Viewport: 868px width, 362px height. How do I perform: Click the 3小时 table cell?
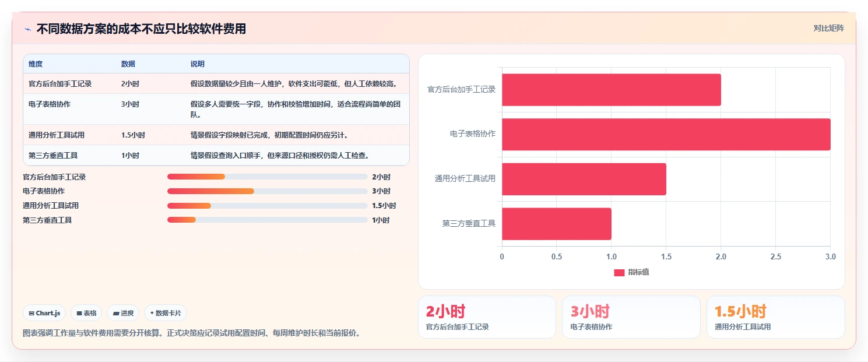tap(130, 104)
